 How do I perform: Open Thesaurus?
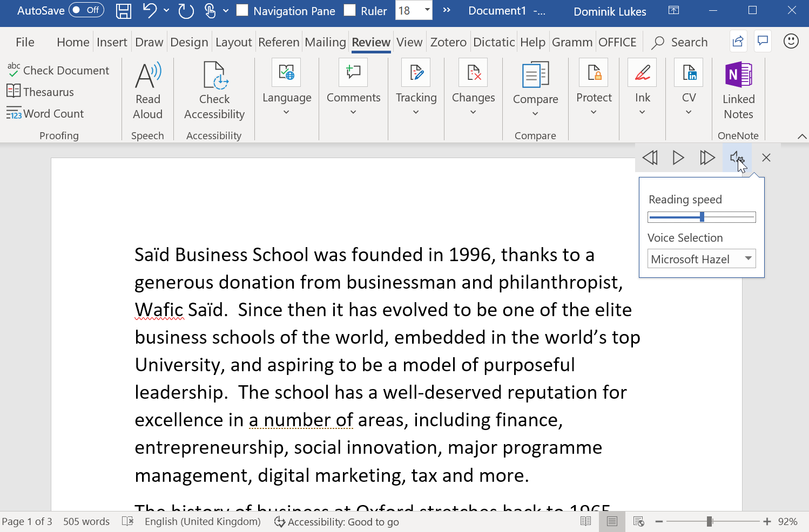(41, 92)
